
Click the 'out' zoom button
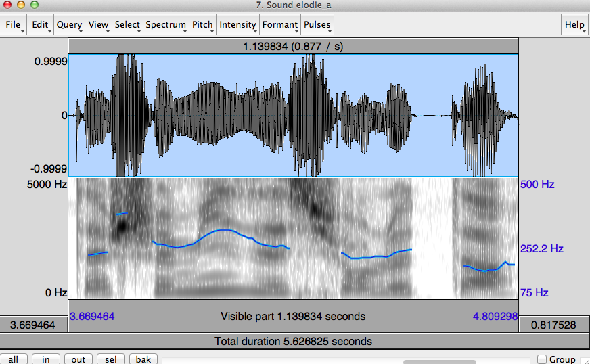[78, 359]
